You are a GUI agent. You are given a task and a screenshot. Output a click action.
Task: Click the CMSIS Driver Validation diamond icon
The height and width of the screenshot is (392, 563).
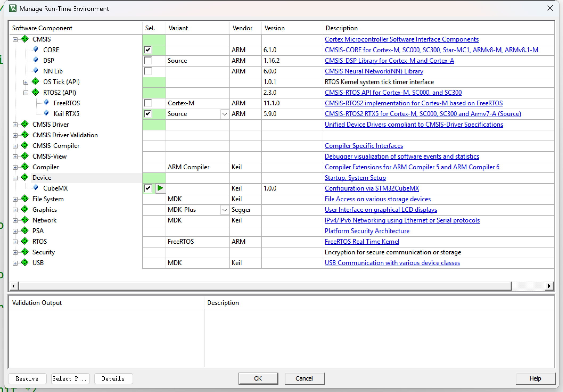coord(25,135)
